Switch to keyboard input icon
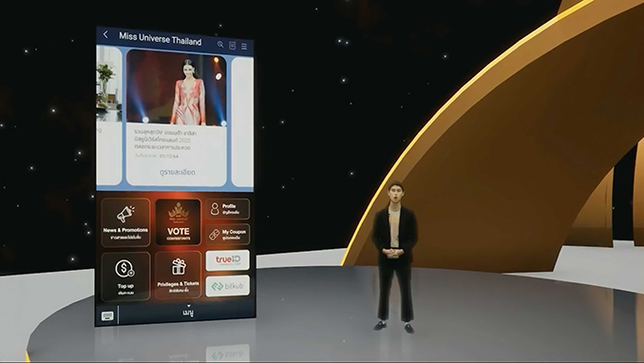 [107, 315]
